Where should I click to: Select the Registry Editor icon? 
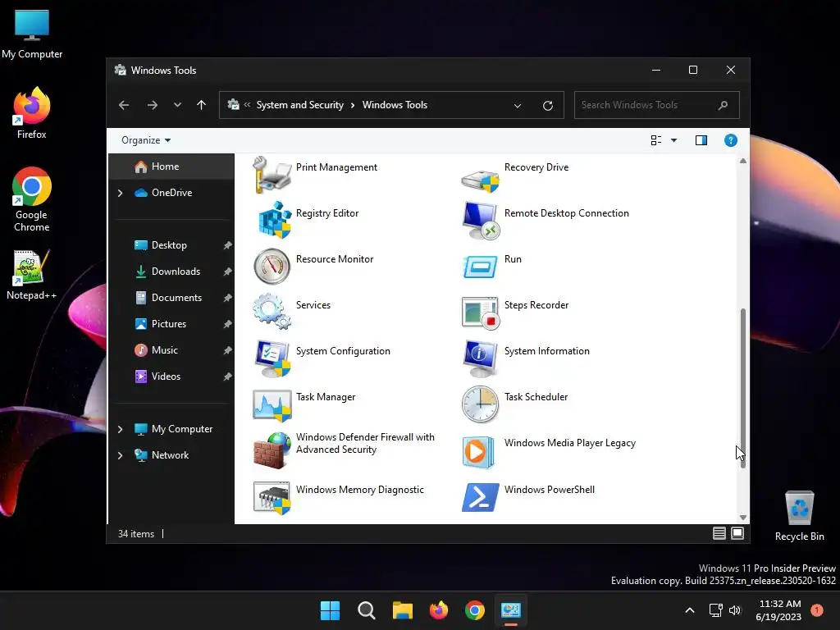tap(274, 220)
